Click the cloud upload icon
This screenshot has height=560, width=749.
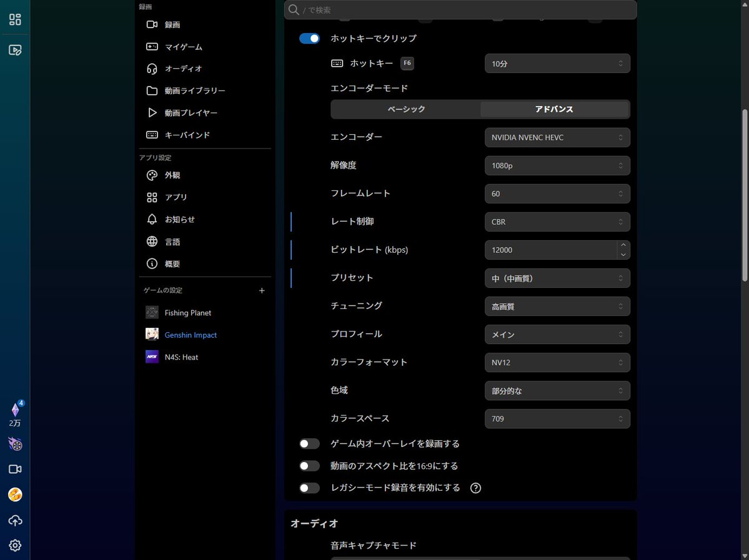[x=15, y=521]
